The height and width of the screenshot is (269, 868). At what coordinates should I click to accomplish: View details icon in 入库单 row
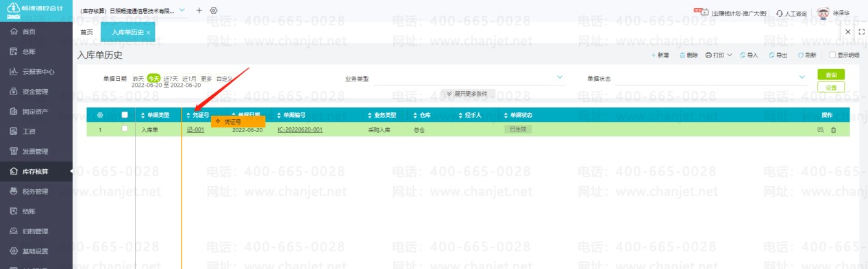pos(820,130)
